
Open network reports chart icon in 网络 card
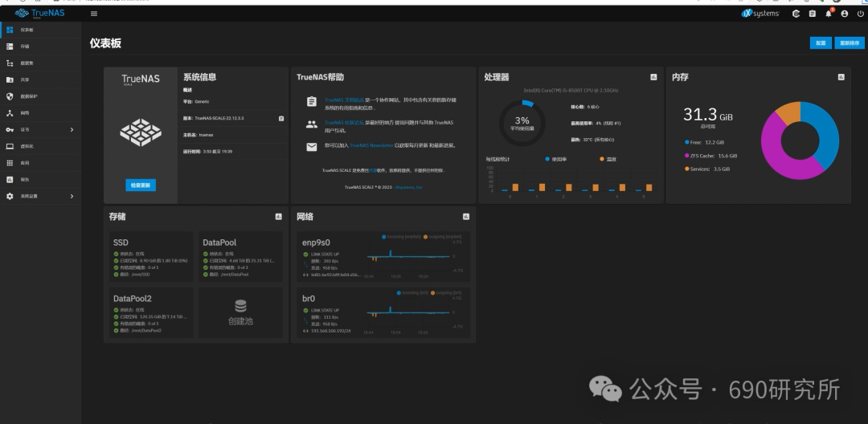(466, 217)
